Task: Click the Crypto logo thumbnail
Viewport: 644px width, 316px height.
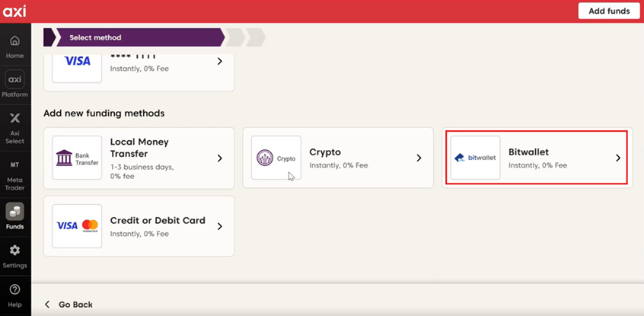Action: (276, 158)
